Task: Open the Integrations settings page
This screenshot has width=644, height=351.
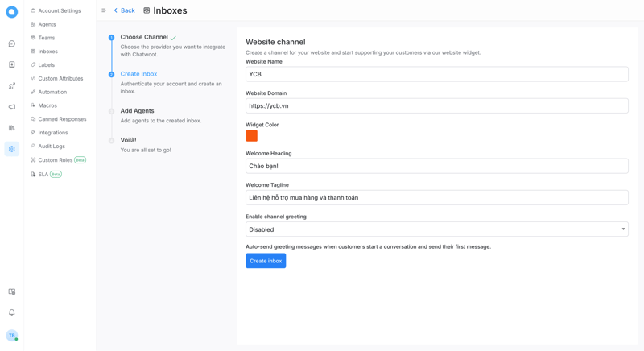Action: 53,133
